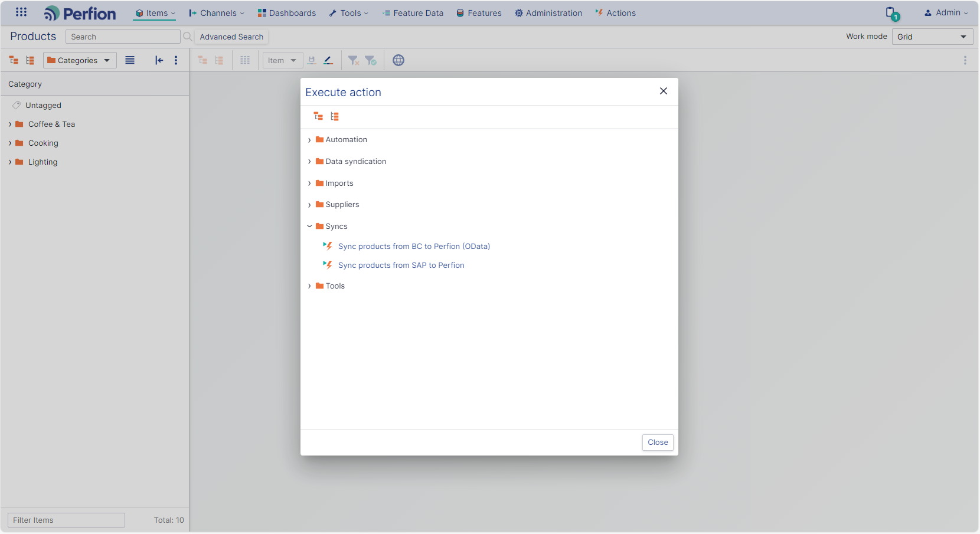
Task: Click the grid columns layout icon
Action: coord(245,60)
